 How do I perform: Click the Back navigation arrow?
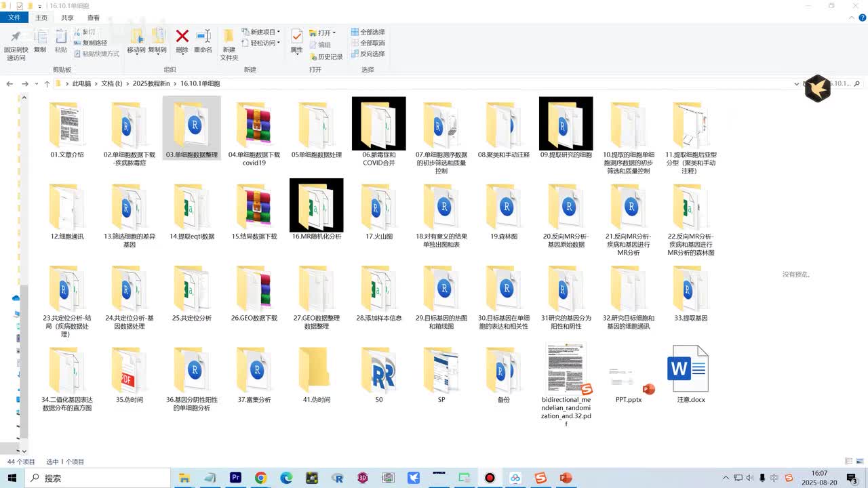[x=9, y=84]
